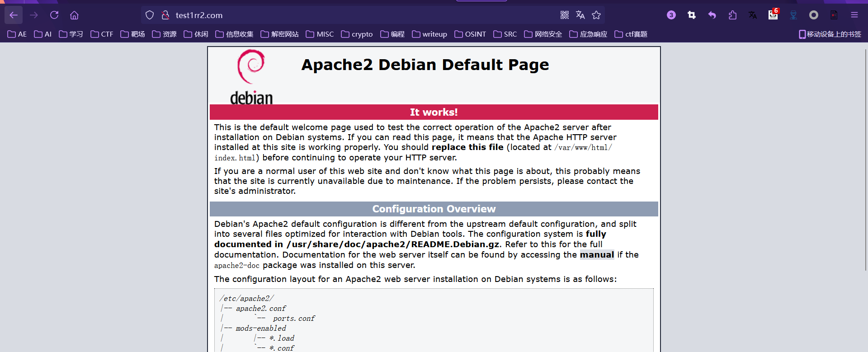
Task: Open the 资源 bookmarks folder
Action: pyautogui.click(x=164, y=34)
